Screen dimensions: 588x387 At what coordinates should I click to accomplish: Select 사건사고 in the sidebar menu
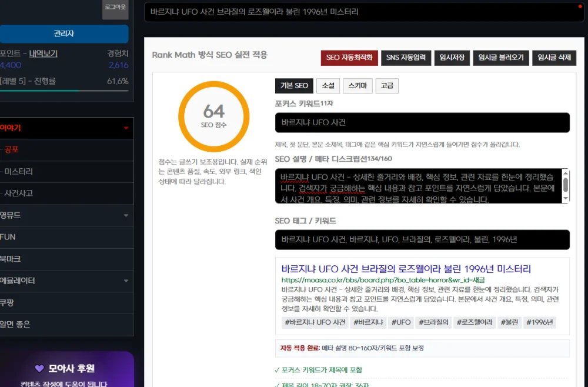(x=18, y=193)
